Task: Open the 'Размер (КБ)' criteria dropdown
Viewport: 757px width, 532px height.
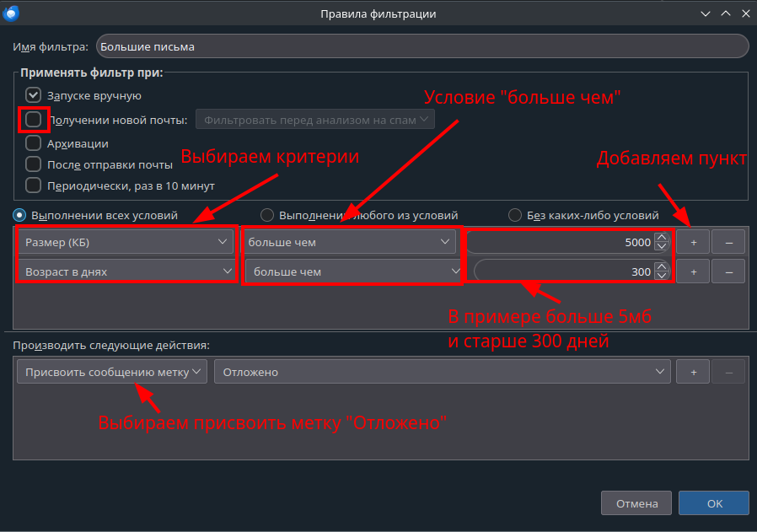Action: (x=126, y=242)
